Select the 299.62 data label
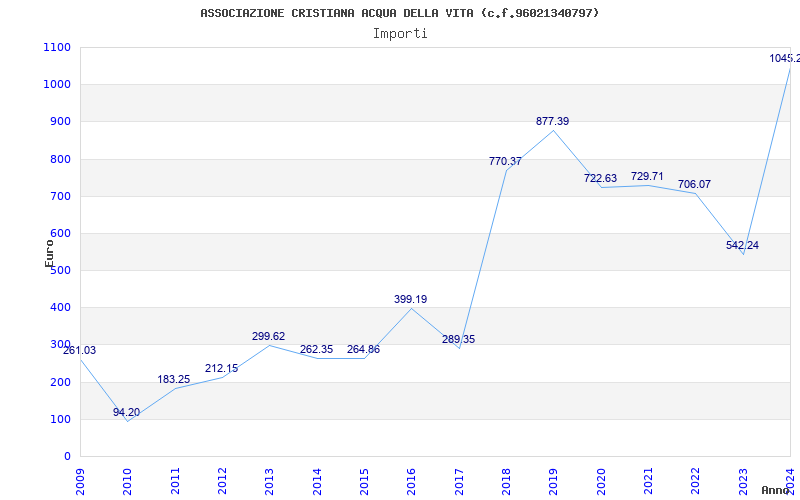The image size is (800, 500). (268, 336)
